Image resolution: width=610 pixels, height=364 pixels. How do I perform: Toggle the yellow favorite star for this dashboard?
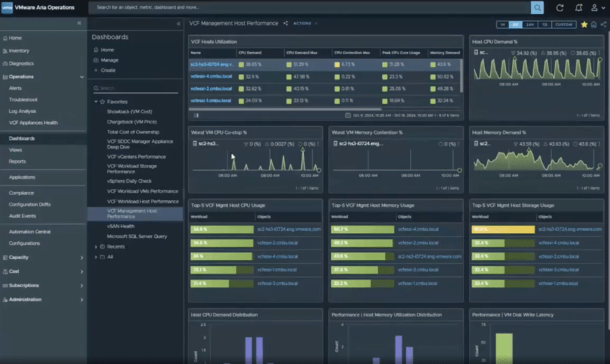pyautogui.click(x=584, y=24)
